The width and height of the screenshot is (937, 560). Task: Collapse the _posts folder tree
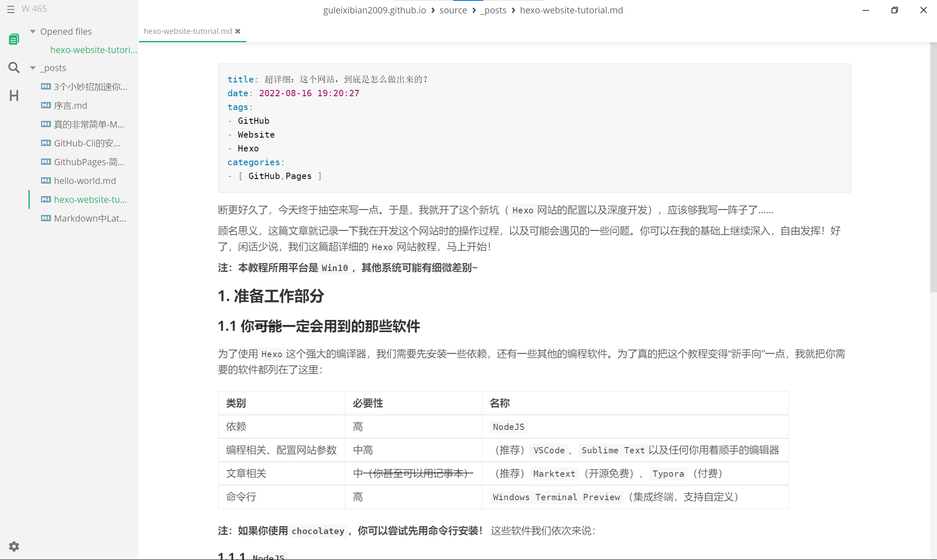(33, 68)
